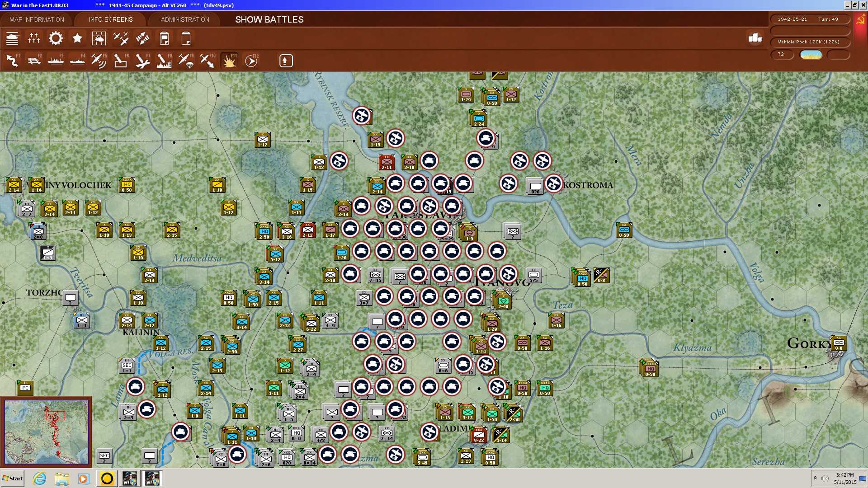
Task: Launch Internet Explorer from taskbar
Action: 40,479
